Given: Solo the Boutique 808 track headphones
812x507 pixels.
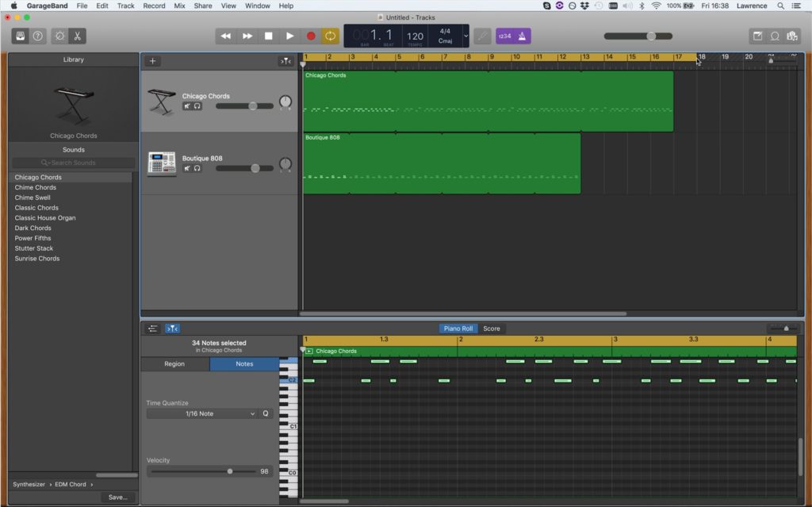Looking at the screenshot, I should 197,168.
